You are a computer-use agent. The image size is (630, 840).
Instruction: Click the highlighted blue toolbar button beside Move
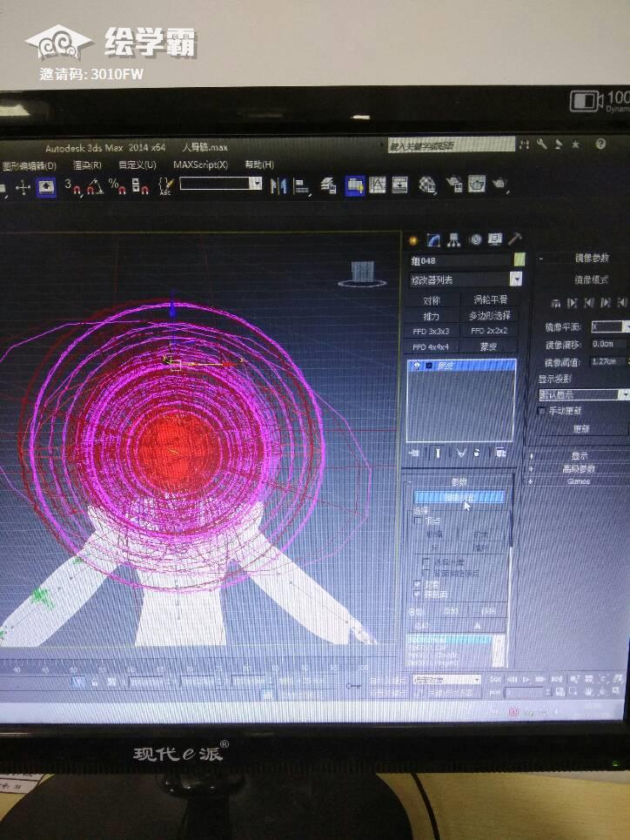tap(47, 187)
